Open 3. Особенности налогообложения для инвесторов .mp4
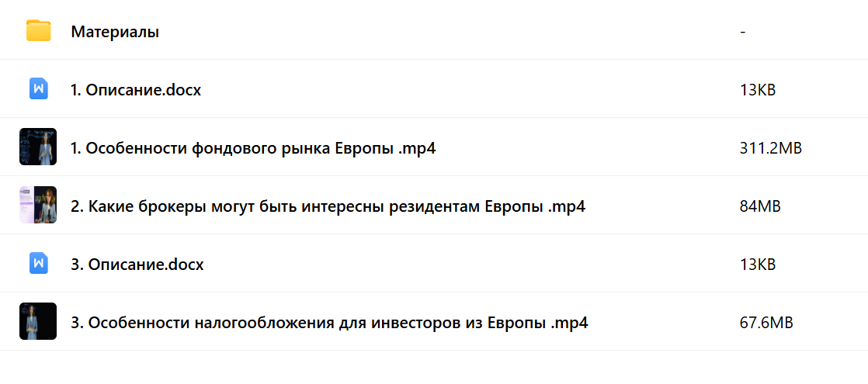868x384 pixels. pyautogui.click(x=329, y=323)
